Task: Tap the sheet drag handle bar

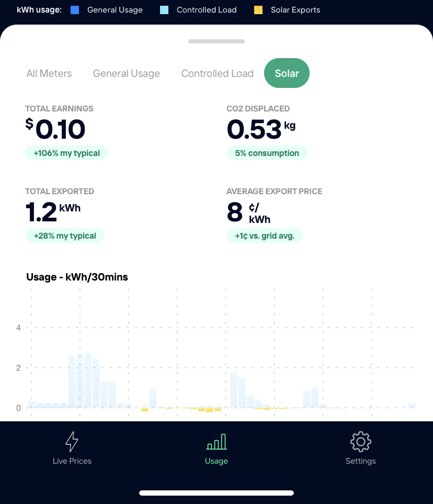Action: 216,41
